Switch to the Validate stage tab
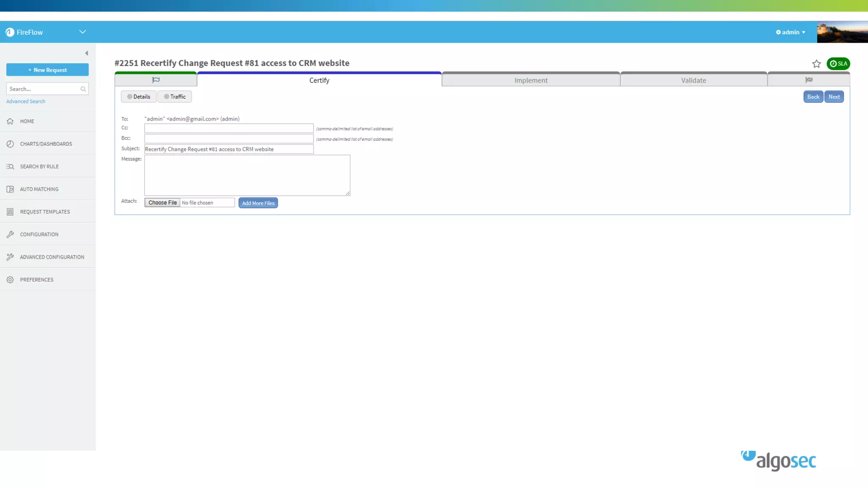Screen dimensions: 868x488 point(693,80)
